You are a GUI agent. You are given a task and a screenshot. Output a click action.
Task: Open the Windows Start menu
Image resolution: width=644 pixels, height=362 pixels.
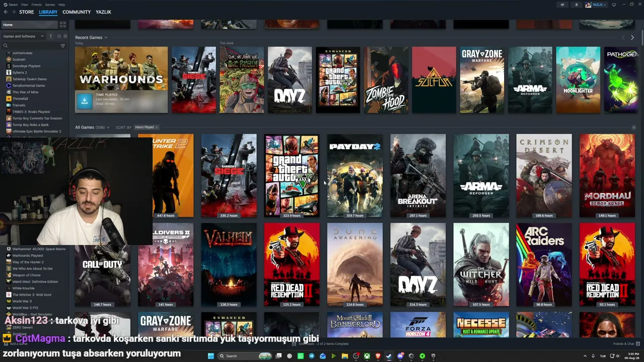(x=211, y=356)
